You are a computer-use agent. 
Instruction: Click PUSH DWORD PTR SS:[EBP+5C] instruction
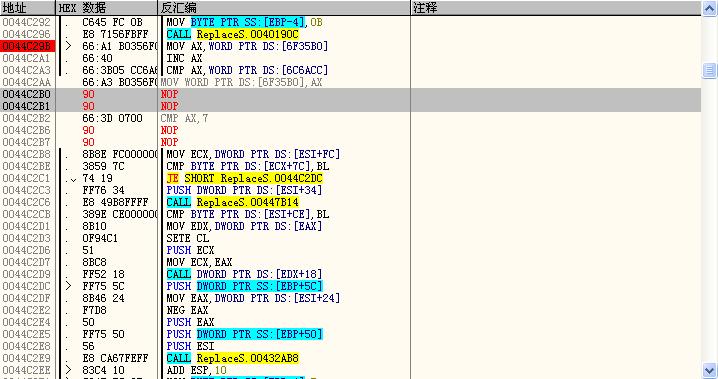point(245,286)
